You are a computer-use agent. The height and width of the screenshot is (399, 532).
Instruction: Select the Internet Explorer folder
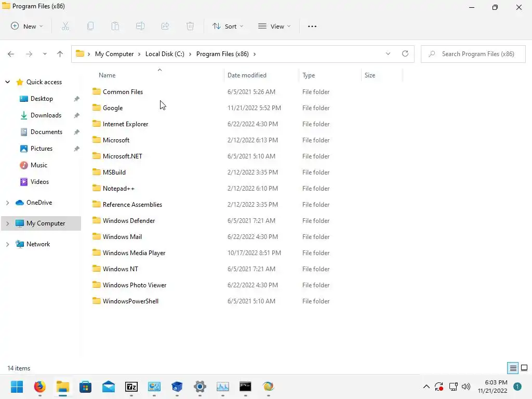coord(125,124)
